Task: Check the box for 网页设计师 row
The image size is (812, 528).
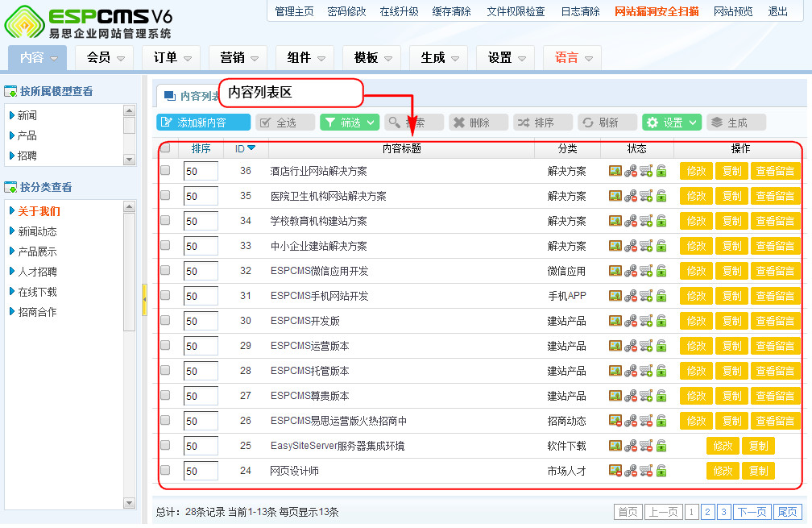Action: pyautogui.click(x=165, y=470)
